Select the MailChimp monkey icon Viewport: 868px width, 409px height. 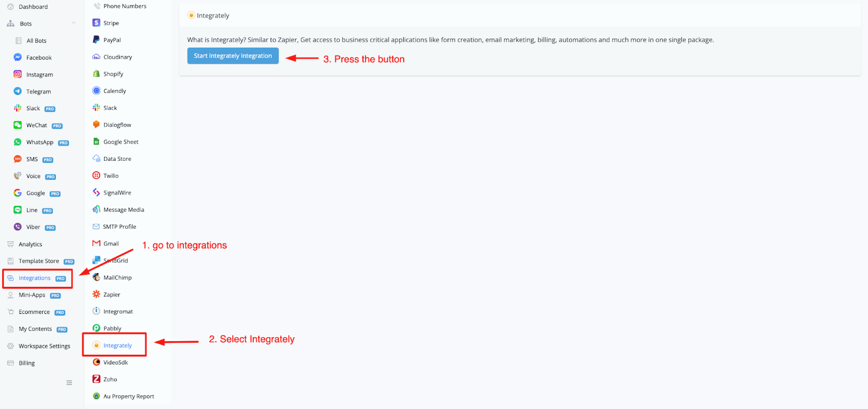pos(97,277)
